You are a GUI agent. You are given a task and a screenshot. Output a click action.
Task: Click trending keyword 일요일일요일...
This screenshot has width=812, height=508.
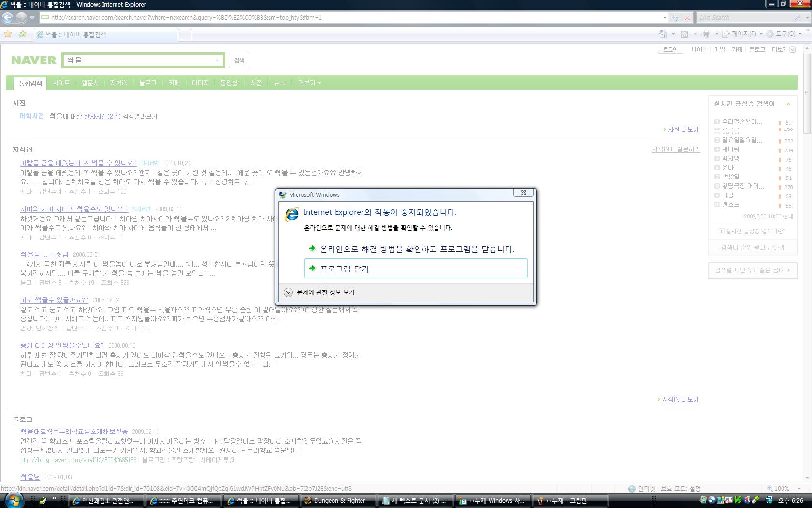[742, 140]
